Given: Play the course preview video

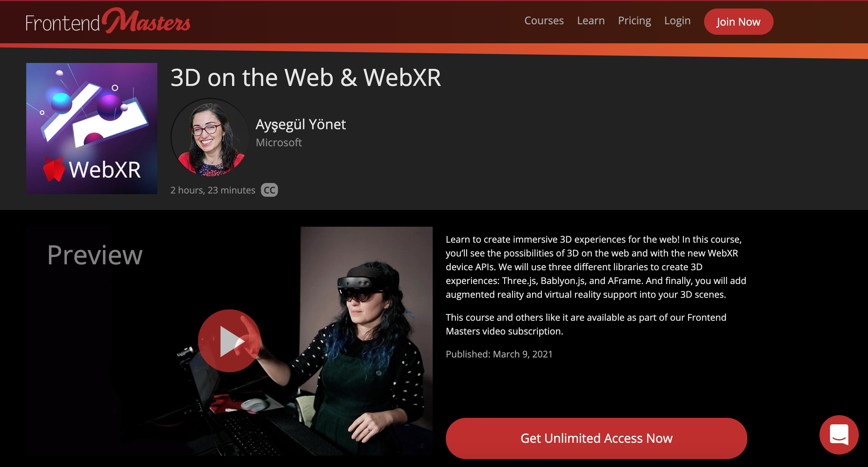Looking at the screenshot, I should point(229,340).
